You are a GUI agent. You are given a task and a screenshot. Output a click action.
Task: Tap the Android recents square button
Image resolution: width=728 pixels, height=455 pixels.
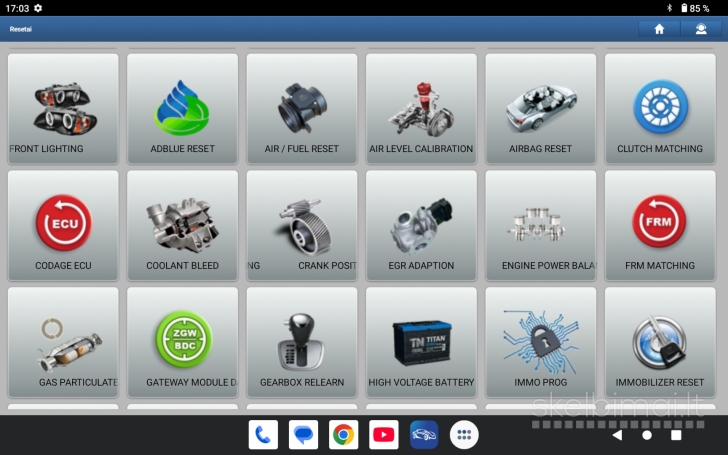tap(676, 435)
